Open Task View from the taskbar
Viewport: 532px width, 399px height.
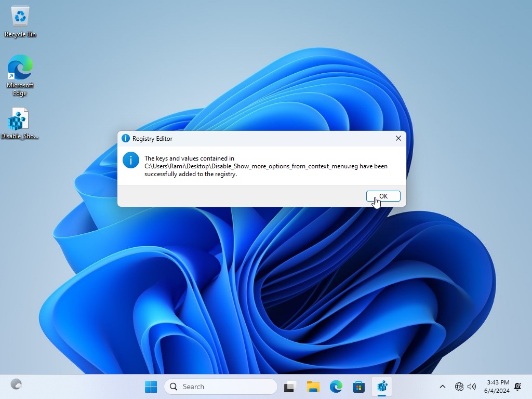pyautogui.click(x=290, y=387)
